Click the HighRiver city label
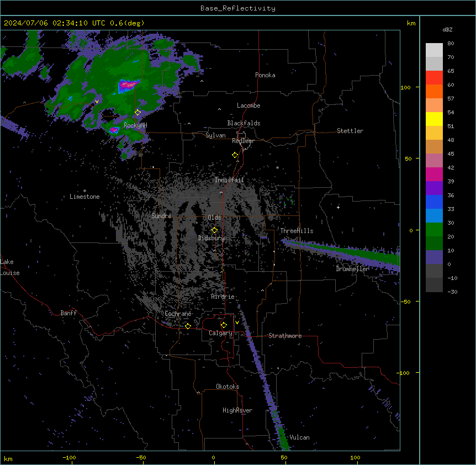 (237, 410)
